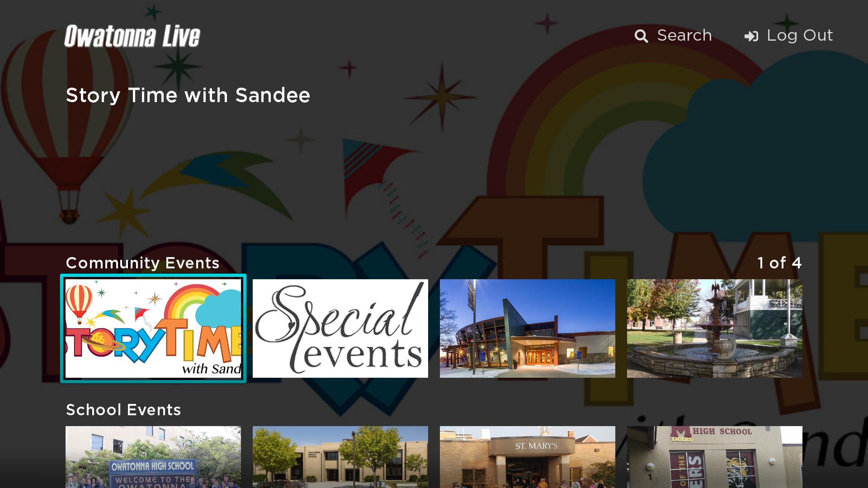The height and width of the screenshot is (488, 868).
Task: Open the Special Events thumbnail
Action: [x=340, y=328]
